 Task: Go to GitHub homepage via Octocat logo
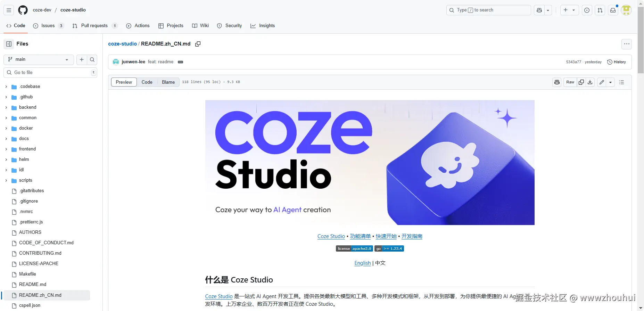(23, 10)
